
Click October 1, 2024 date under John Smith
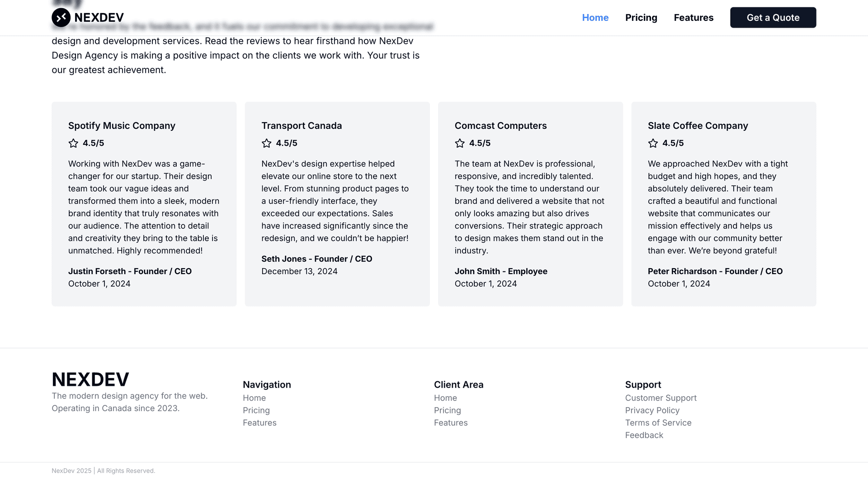(486, 284)
